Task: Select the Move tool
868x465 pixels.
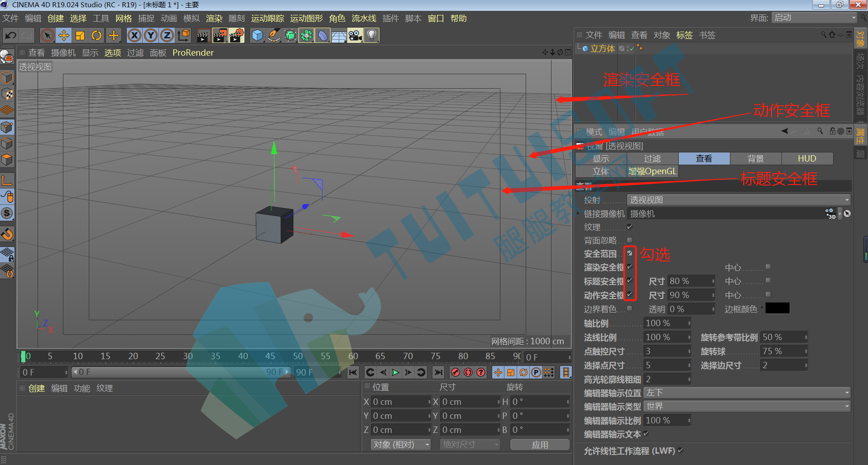Action: point(64,35)
